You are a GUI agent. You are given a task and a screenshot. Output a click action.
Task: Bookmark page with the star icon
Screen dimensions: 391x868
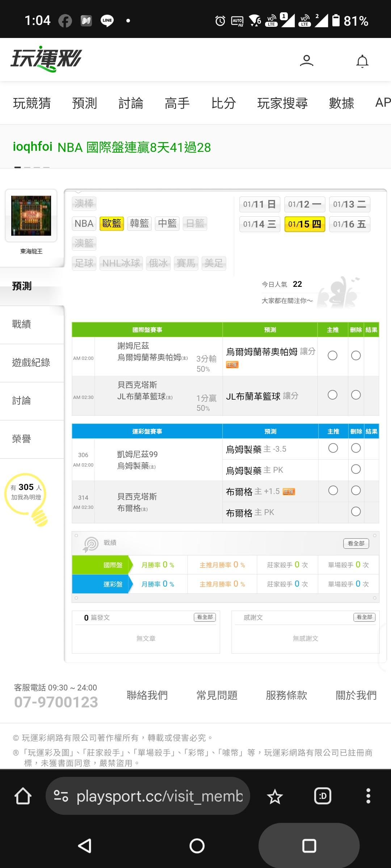pos(275,797)
